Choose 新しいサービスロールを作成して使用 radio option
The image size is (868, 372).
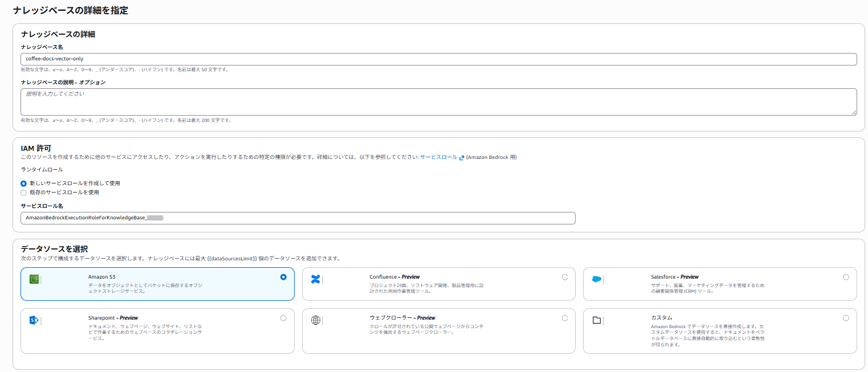click(x=23, y=183)
